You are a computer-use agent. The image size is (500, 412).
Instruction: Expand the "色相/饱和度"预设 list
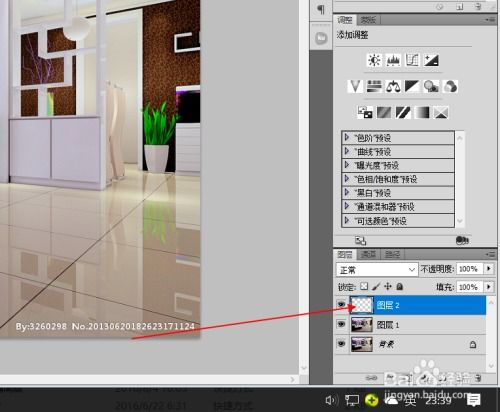pos(347,179)
